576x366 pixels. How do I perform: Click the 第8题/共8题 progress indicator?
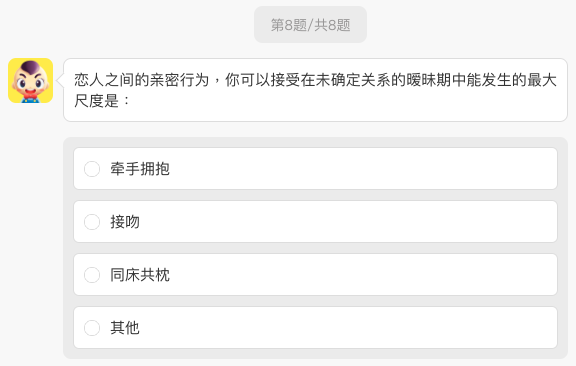point(310,25)
